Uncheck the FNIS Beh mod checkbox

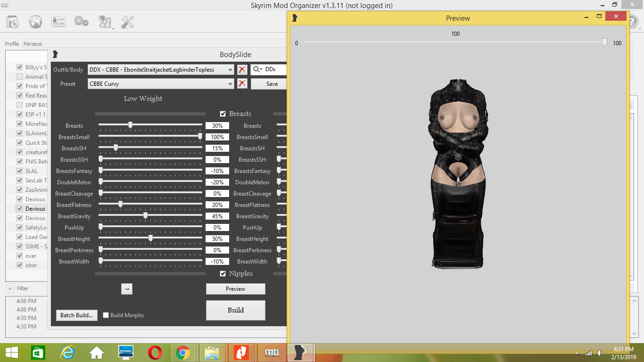[19, 162]
